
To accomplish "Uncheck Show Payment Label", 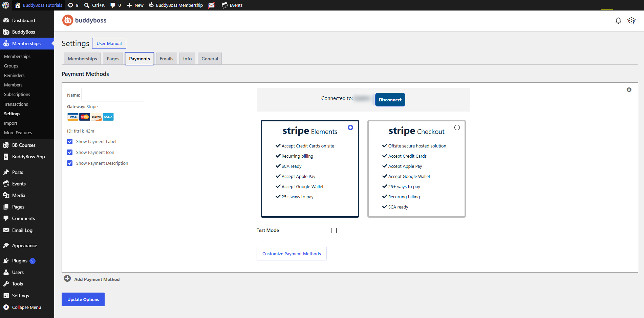I will click(x=70, y=141).
